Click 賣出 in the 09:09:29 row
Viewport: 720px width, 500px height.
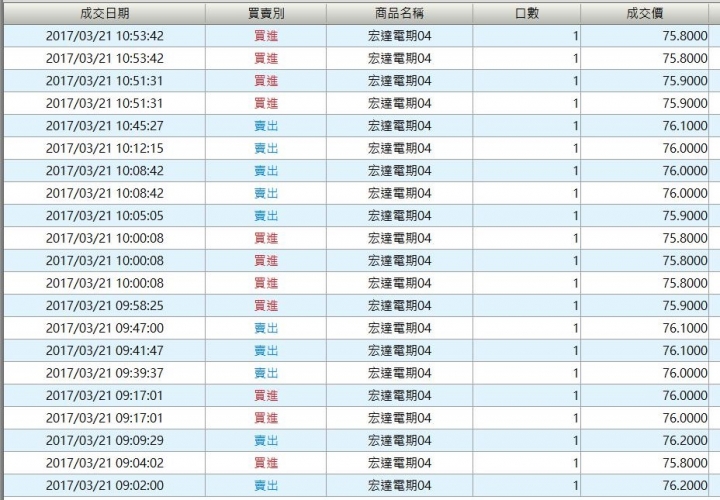point(266,441)
